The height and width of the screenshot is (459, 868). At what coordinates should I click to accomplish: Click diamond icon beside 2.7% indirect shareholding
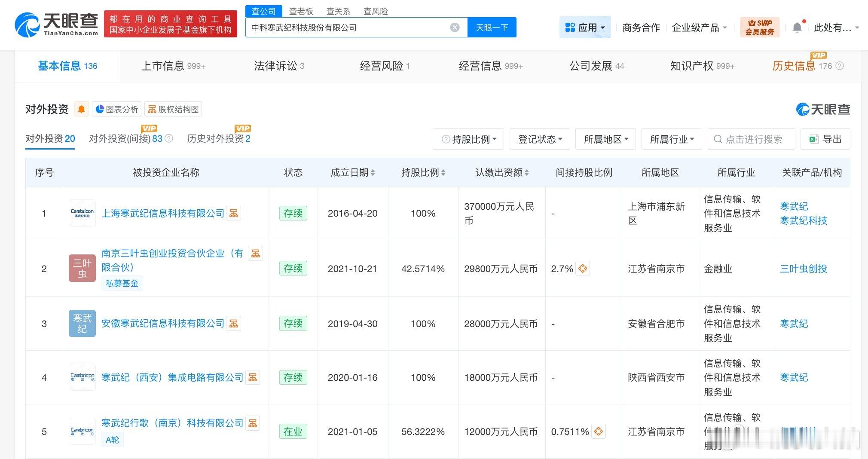click(x=583, y=268)
